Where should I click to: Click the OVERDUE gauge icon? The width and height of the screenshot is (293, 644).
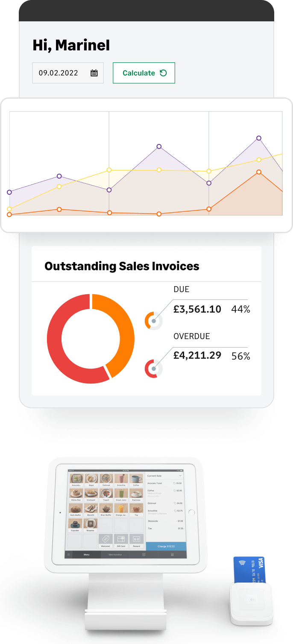click(x=153, y=366)
